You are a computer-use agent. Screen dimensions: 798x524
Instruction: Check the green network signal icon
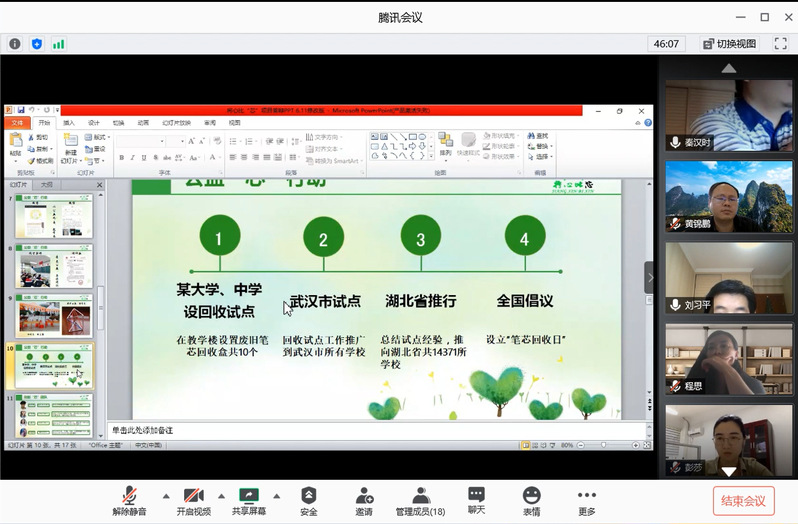[x=59, y=44]
